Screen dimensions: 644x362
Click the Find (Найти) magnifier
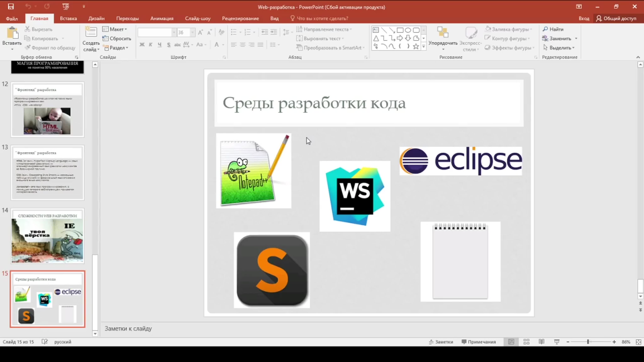[x=545, y=29]
